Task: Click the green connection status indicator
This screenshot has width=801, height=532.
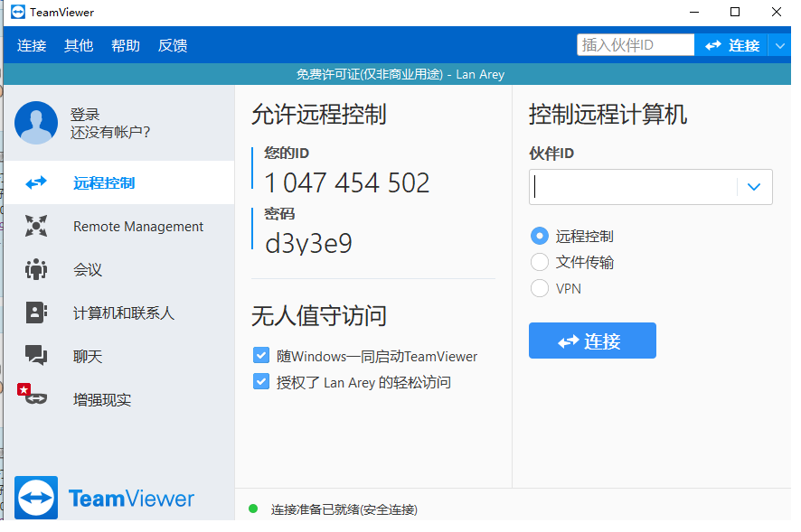Action: (253, 509)
